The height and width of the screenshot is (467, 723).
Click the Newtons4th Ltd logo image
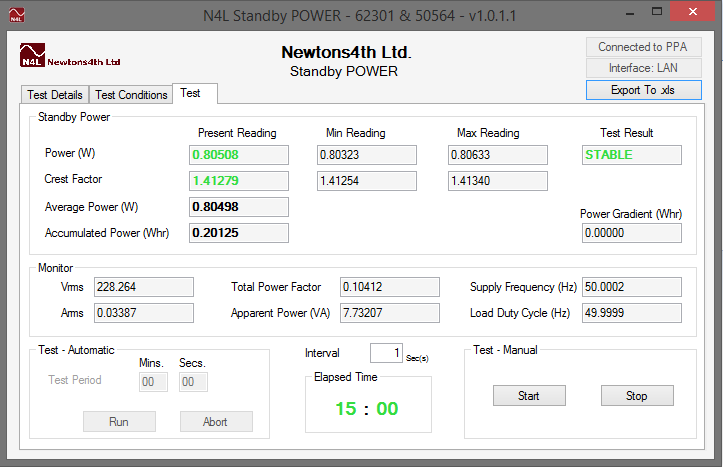click(70, 56)
